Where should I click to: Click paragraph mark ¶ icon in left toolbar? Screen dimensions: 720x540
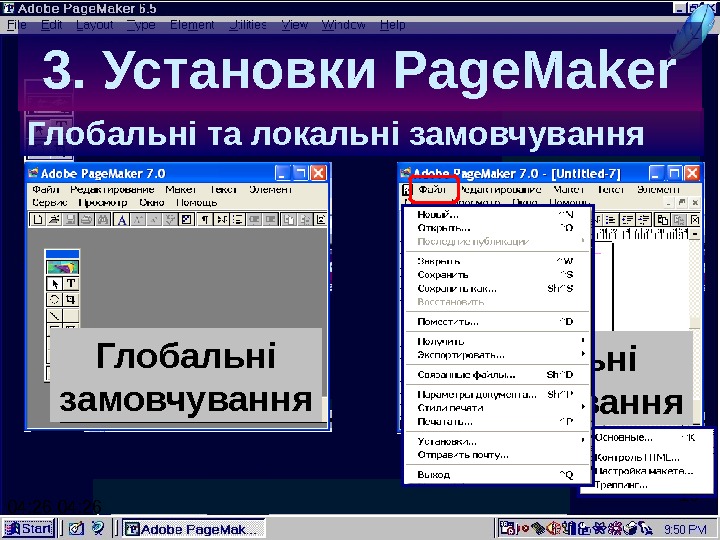pyautogui.click(x=205, y=219)
